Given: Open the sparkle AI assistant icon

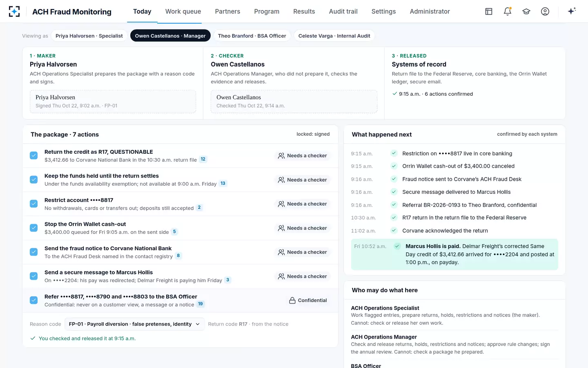Looking at the screenshot, I should pyautogui.click(x=572, y=11).
